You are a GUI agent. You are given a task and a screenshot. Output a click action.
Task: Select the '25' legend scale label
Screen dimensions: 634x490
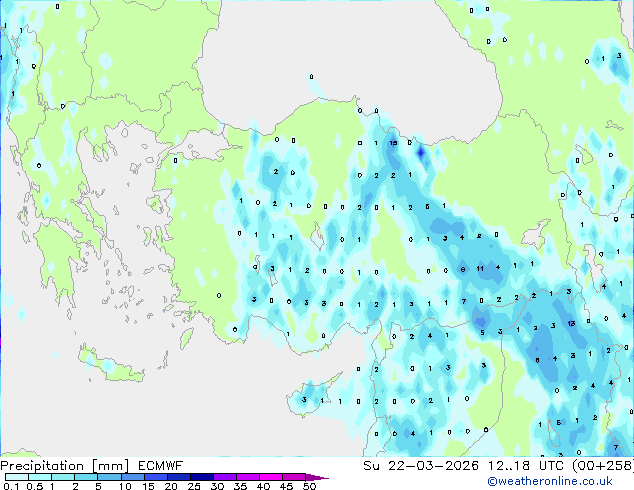click(194, 486)
